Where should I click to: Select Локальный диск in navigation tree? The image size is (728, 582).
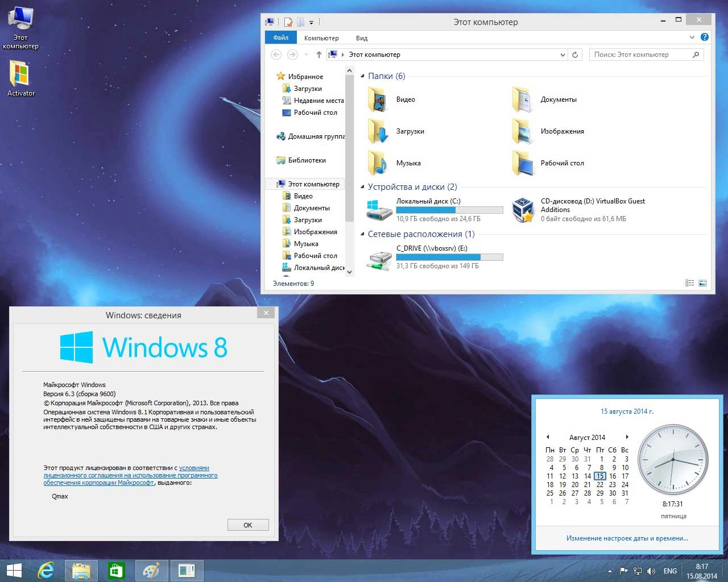pyautogui.click(x=313, y=268)
